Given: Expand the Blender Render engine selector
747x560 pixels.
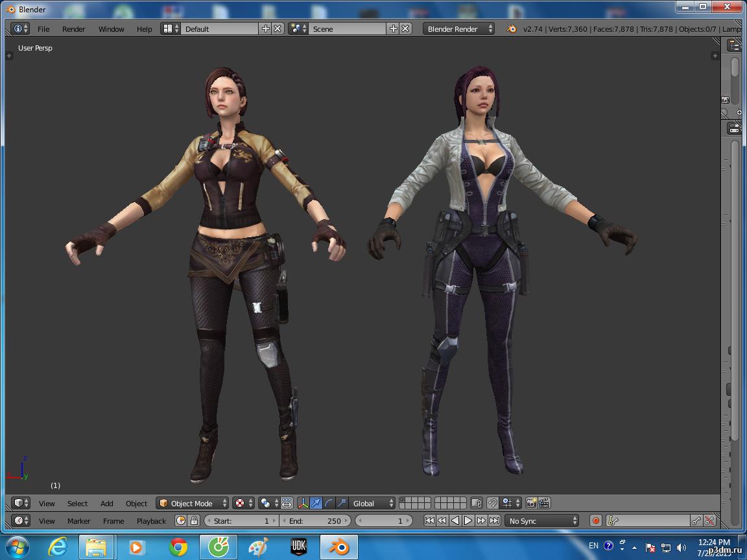Looking at the screenshot, I should pyautogui.click(x=459, y=29).
